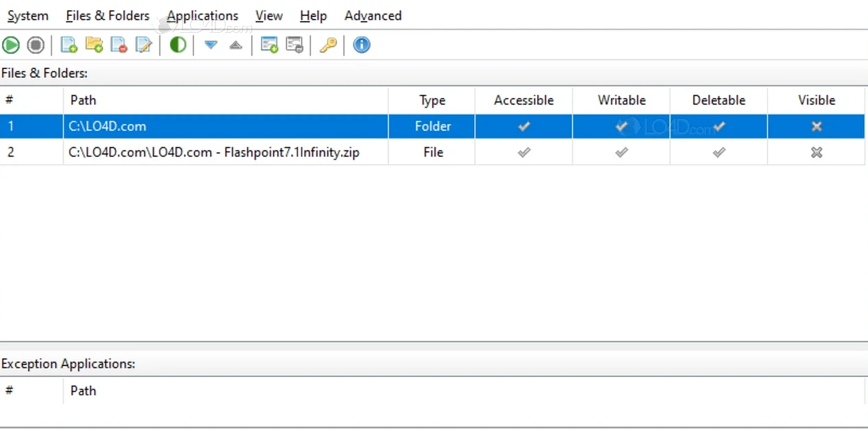868x429 pixels.
Task: Open the Advanced menu
Action: (x=372, y=15)
